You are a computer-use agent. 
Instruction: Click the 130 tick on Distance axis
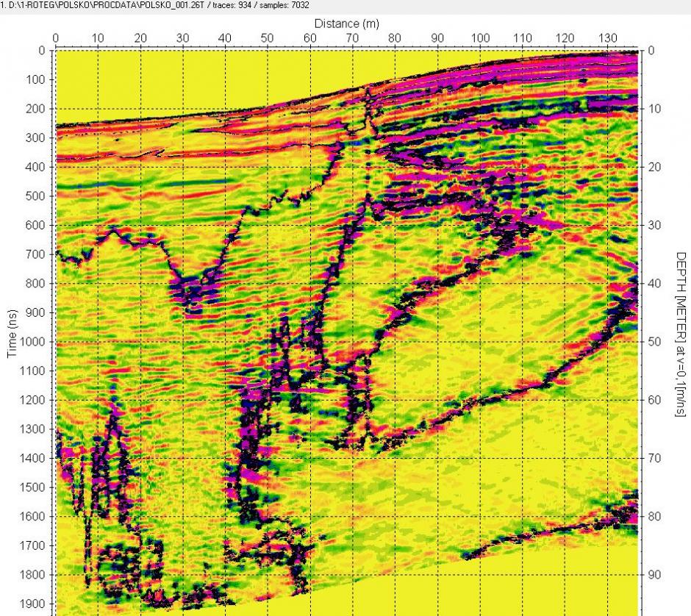tap(607, 37)
